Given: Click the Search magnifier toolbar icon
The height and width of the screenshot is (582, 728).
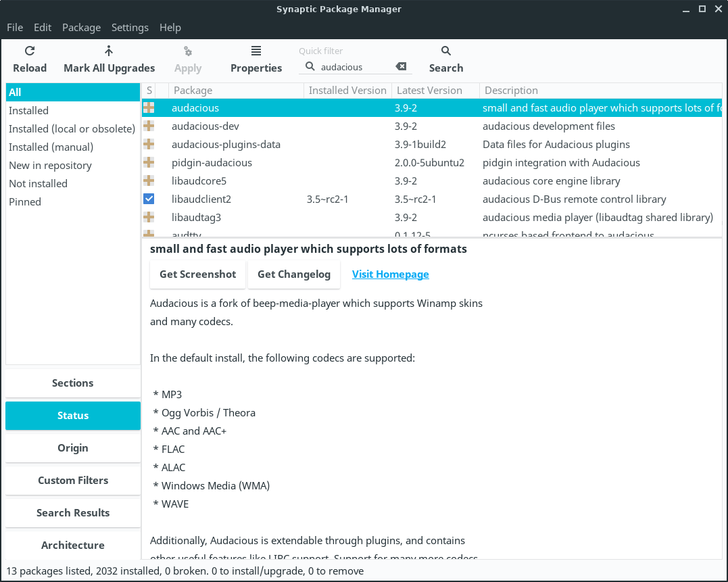Looking at the screenshot, I should tap(446, 51).
